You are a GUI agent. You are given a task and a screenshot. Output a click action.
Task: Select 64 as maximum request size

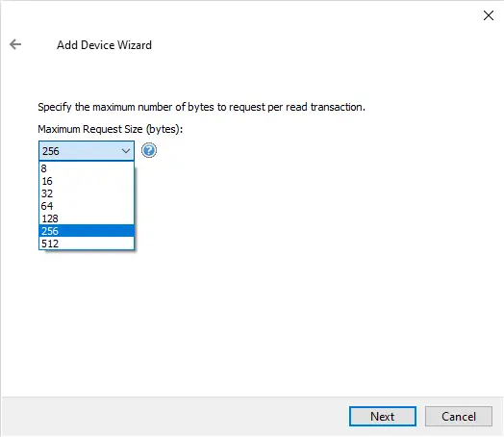pos(87,206)
